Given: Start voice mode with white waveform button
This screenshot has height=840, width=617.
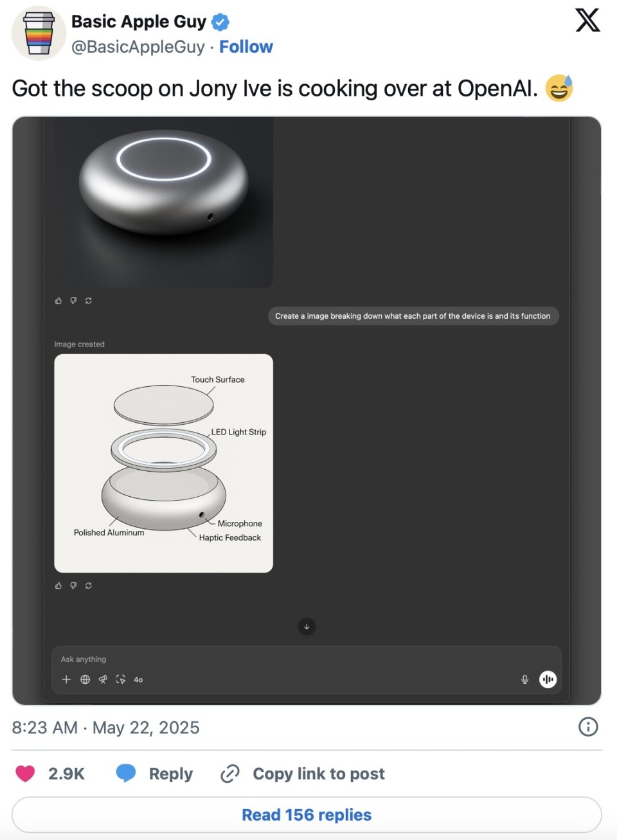Looking at the screenshot, I should click(548, 679).
